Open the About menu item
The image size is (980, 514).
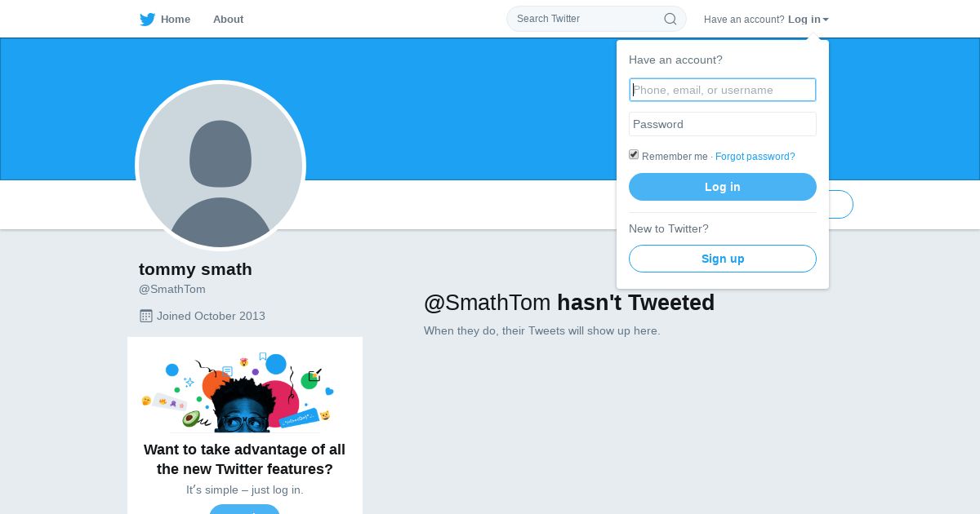click(x=228, y=20)
